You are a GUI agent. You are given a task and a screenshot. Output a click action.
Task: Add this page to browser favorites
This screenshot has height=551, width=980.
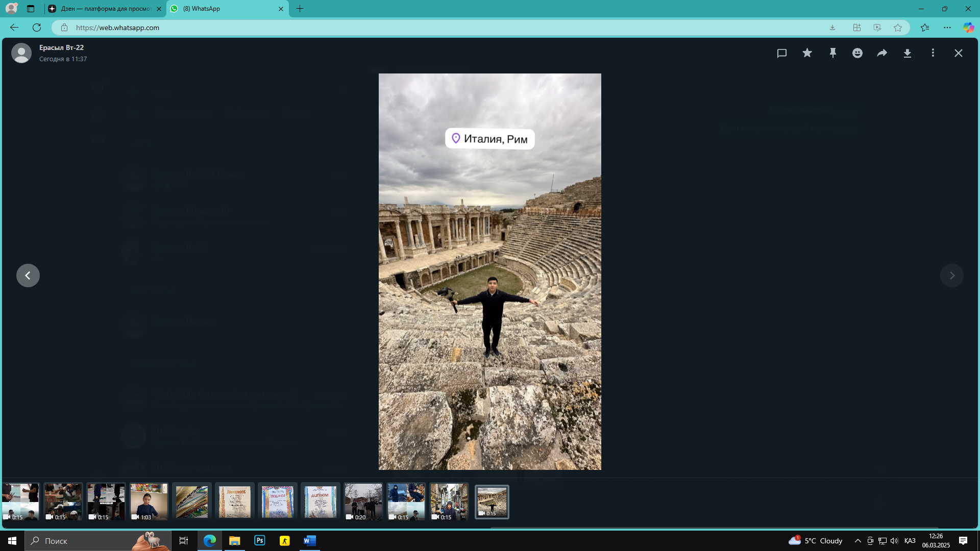898,28
